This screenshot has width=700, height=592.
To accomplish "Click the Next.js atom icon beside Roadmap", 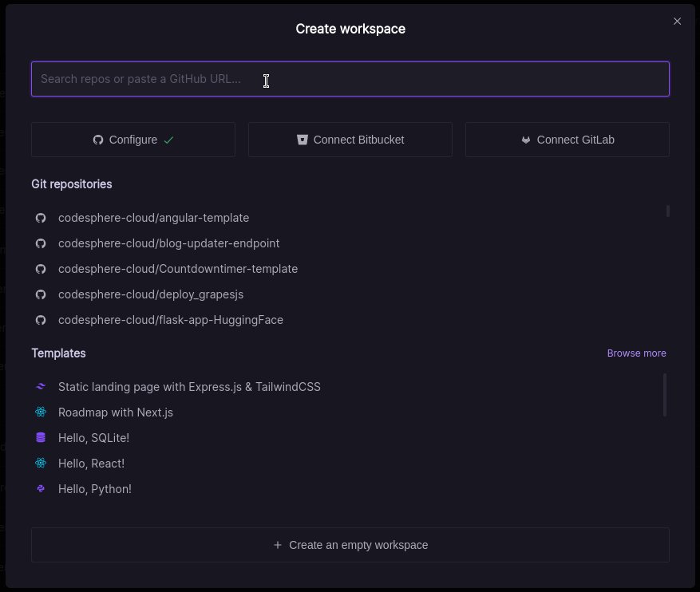I will coord(41,412).
